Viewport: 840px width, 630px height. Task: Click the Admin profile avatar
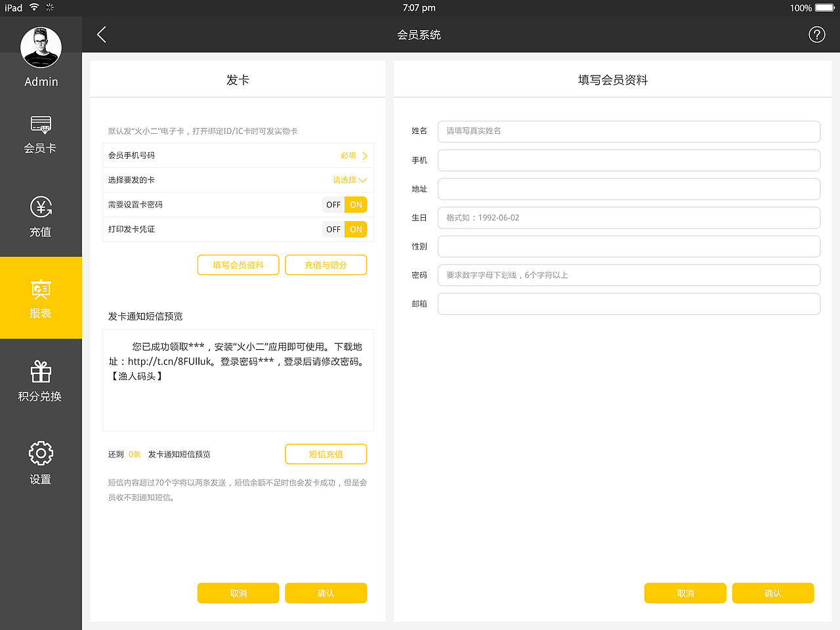click(41, 47)
